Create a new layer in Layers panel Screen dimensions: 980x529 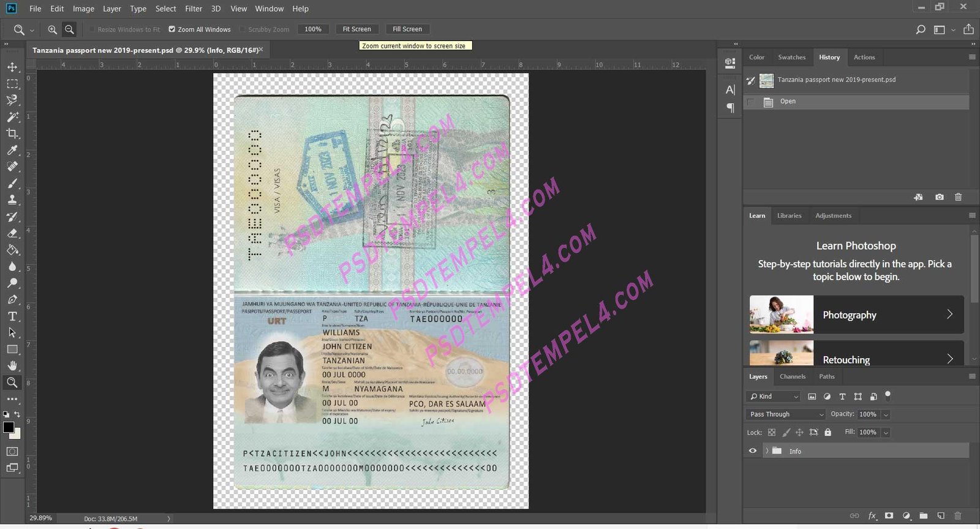pos(941,516)
